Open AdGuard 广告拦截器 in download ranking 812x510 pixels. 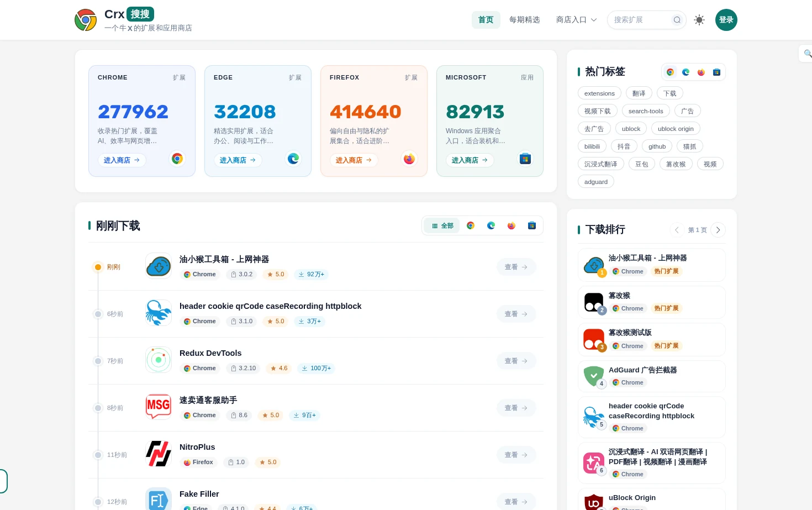[642, 370]
